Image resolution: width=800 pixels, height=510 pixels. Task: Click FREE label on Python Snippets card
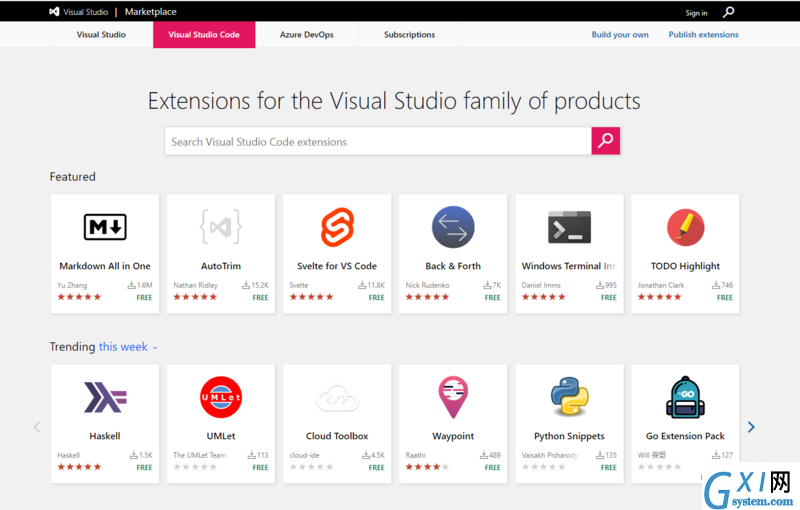[x=609, y=467]
